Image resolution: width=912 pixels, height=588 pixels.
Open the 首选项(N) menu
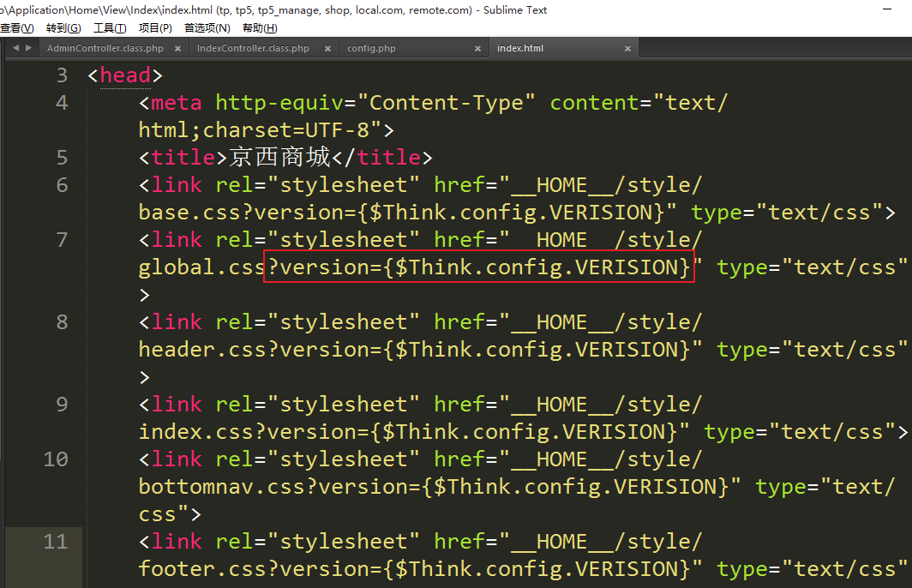[207, 28]
